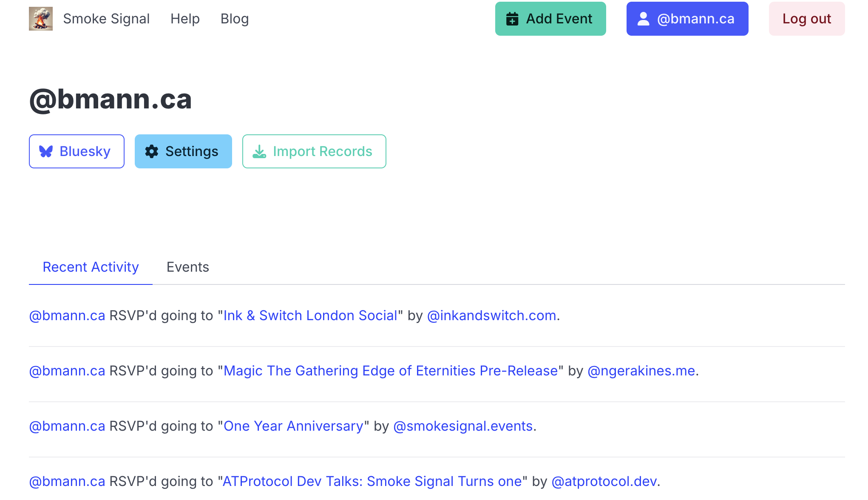Screen dimensions: 868x500
Task: Switch to the Events tab
Action: 188,267
